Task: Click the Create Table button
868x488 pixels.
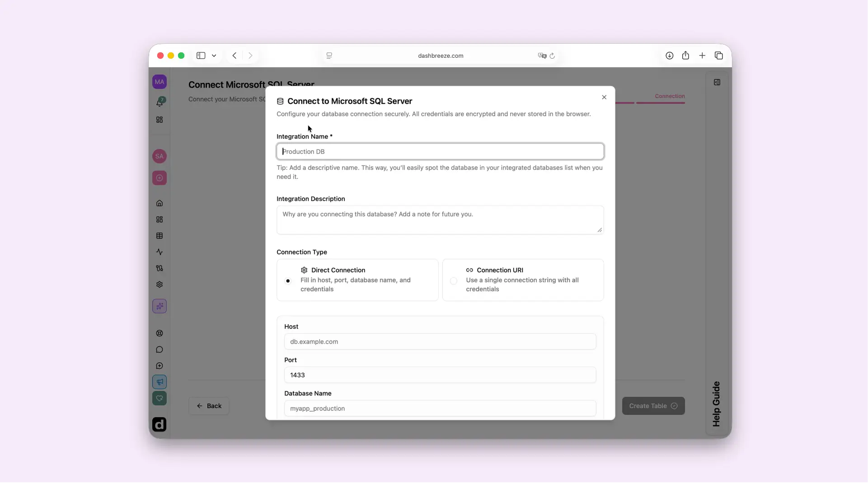Action: click(653, 406)
